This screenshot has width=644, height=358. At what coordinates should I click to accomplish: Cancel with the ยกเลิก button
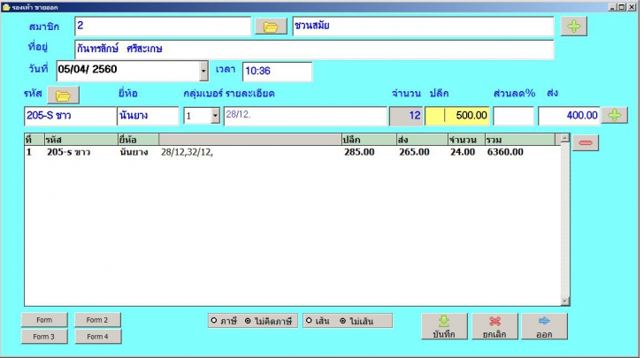click(494, 326)
